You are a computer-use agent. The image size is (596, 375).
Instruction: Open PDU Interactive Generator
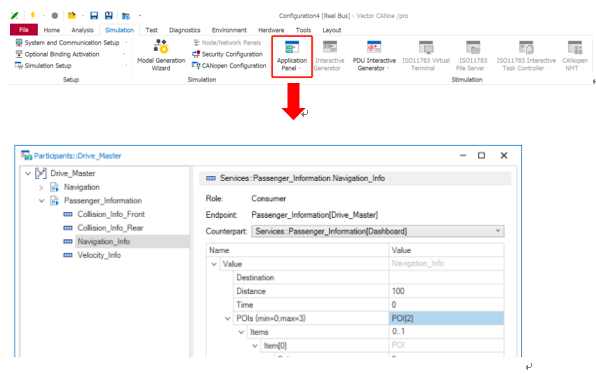coord(374,56)
